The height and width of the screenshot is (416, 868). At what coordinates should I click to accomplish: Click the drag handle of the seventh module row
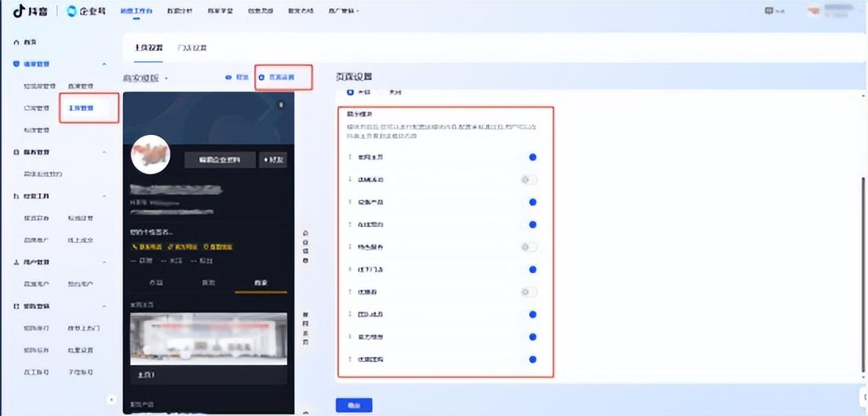click(350, 292)
